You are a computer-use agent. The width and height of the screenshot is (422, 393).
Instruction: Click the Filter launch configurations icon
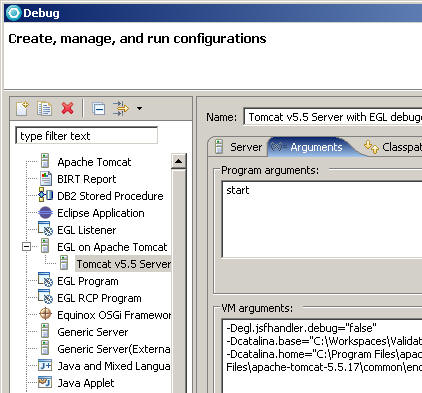click(120, 108)
